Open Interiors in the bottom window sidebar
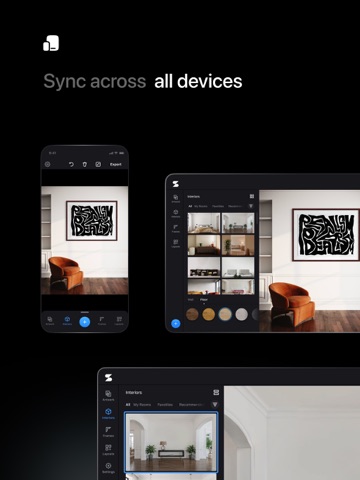 108,414
